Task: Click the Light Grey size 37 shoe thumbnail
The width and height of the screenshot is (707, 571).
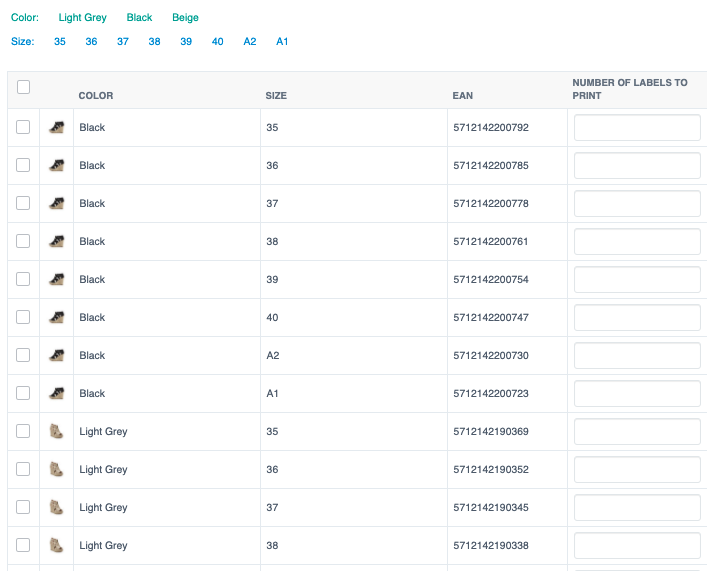Action: [57, 508]
